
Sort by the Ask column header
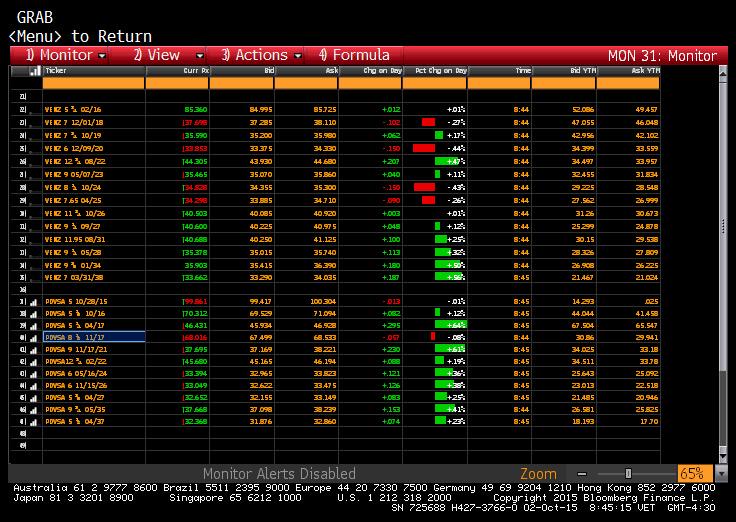[306, 71]
